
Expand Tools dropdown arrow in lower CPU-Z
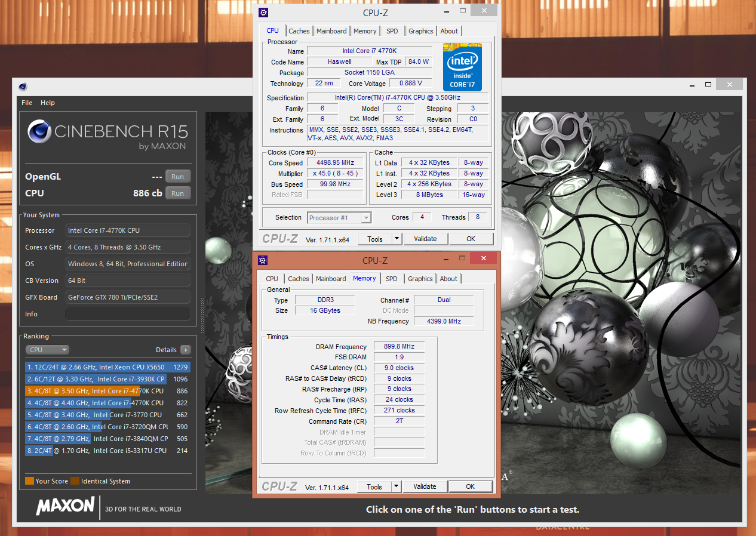[396, 486]
